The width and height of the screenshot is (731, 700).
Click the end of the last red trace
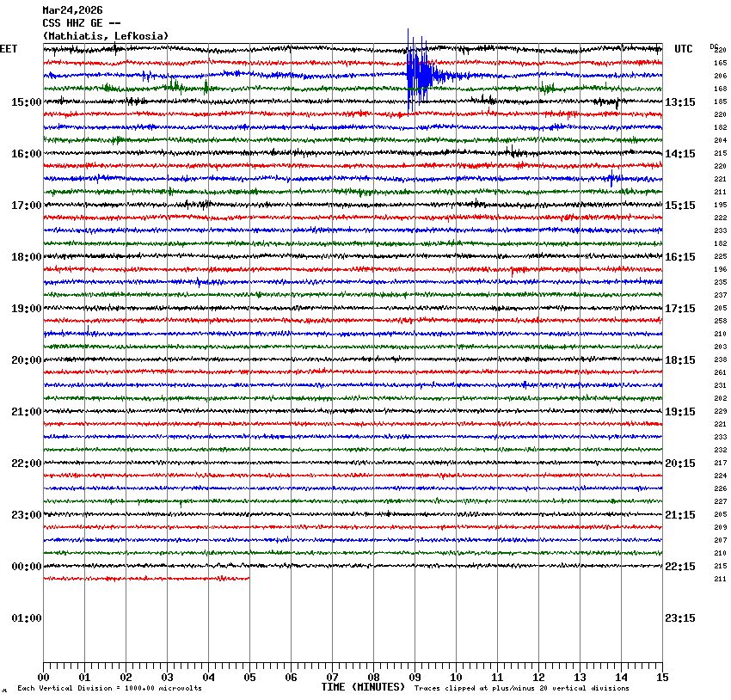point(249,578)
